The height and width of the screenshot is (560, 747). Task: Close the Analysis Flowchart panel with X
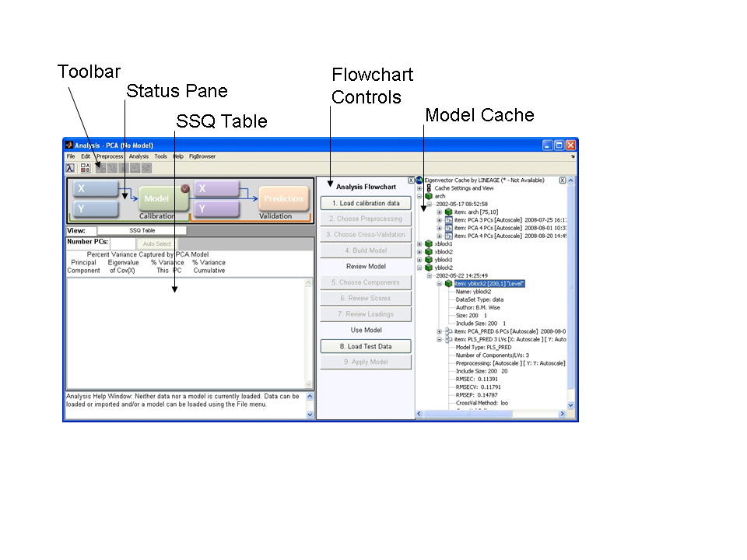(x=411, y=180)
